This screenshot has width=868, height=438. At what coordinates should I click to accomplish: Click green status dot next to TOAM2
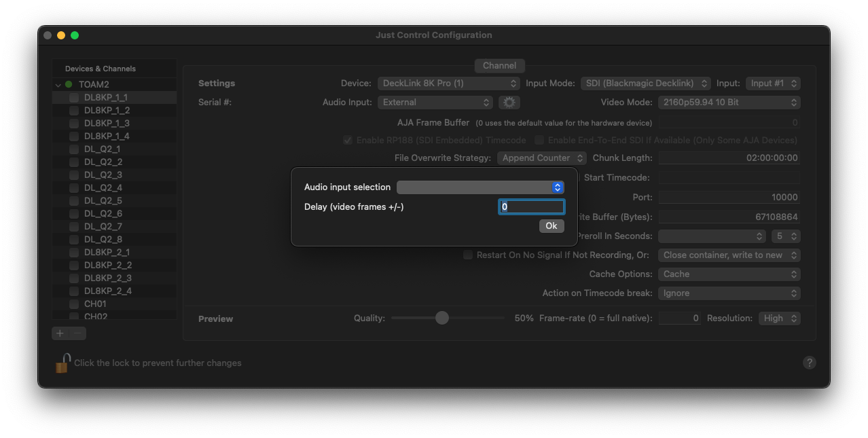(69, 85)
